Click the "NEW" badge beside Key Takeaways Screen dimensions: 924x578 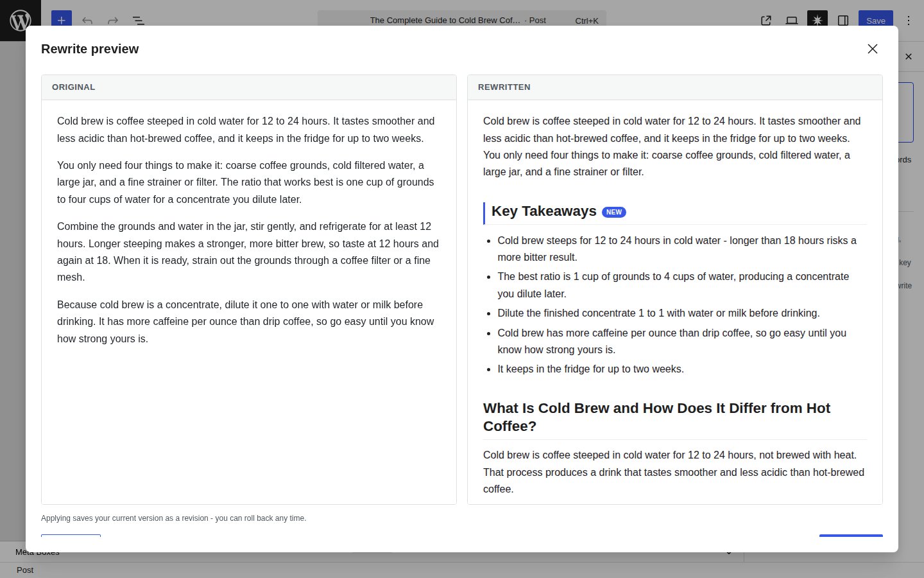[x=614, y=212]
